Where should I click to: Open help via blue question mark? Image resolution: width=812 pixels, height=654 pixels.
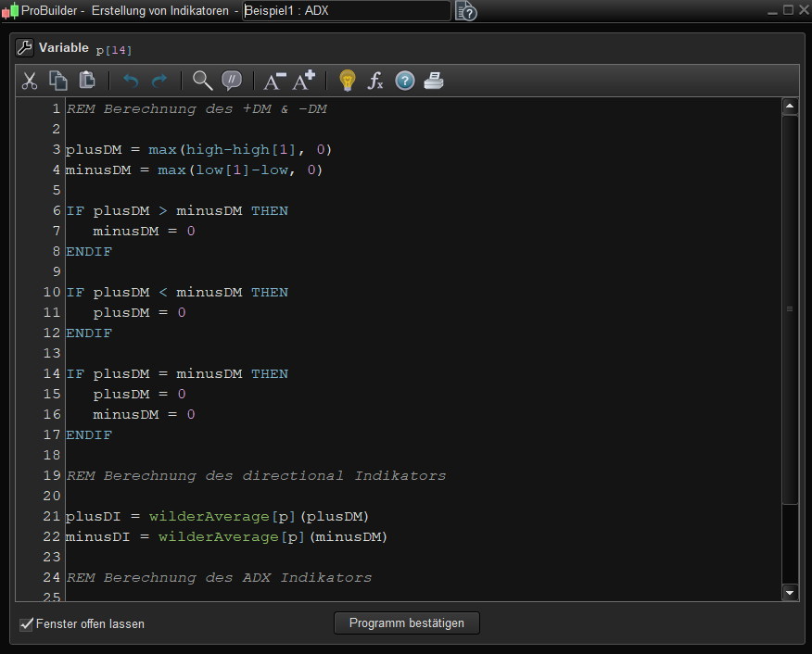(x=405, y=81)
